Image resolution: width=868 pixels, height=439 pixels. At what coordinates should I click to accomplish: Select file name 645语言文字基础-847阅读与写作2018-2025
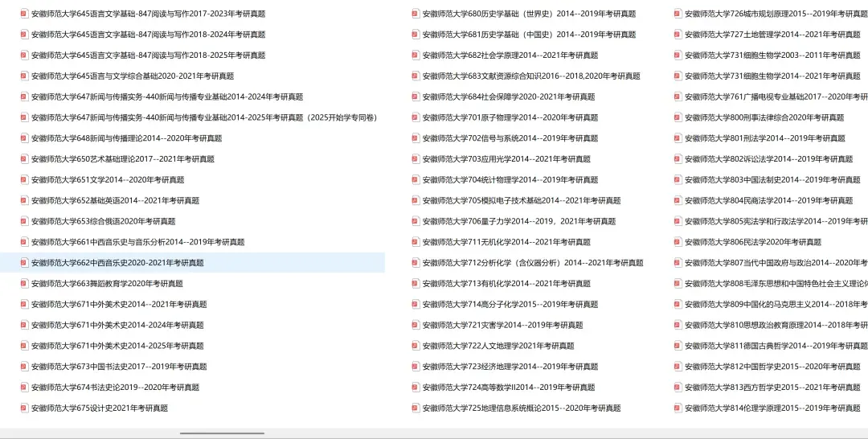point(149,55)
